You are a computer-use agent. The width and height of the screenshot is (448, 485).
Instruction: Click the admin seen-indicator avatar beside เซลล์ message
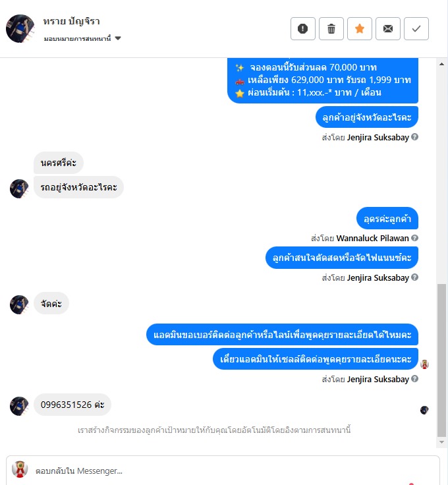424,364
